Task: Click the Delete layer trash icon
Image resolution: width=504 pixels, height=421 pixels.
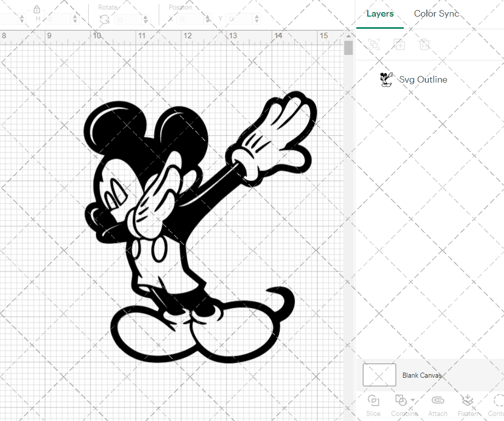Action: 424,44
